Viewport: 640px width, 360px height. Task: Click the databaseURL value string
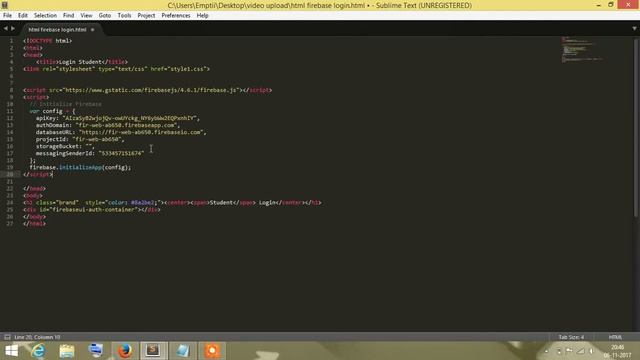click(x=141, y=132)
